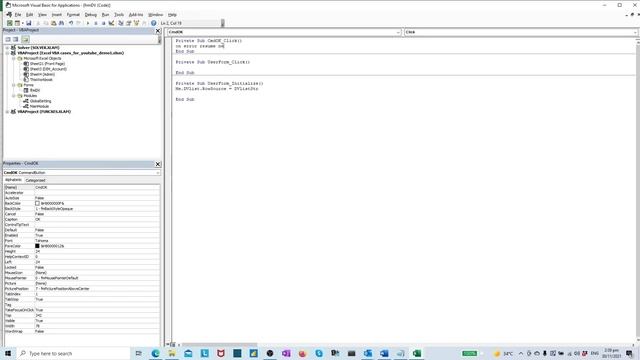Screen dimensions: 640x360
Task: Select Sheet11 (Front Page) in the project tree
Action: coord(47,64)
